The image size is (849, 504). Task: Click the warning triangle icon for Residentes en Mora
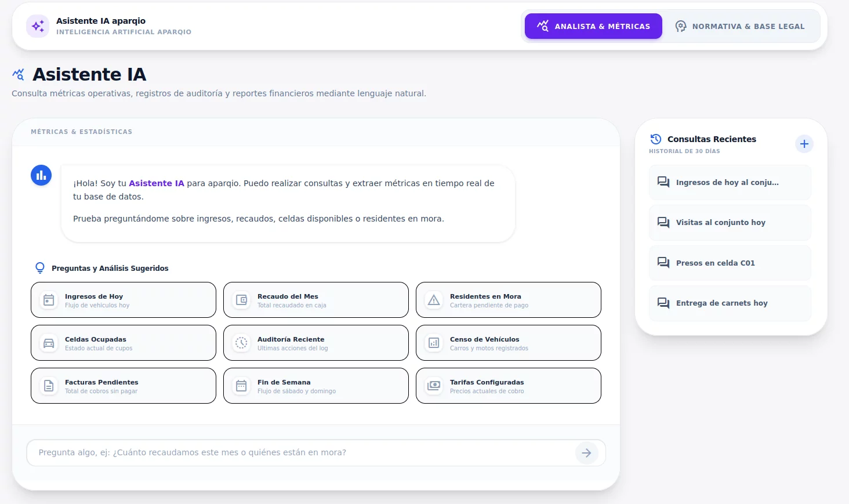click(x=434, y=300)
